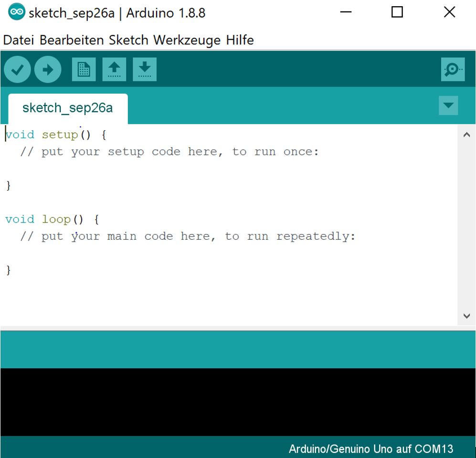Click the Upload arrow button
Viewport: 476px width, 458px height.
pyautogui.click(x=48, y=70)
